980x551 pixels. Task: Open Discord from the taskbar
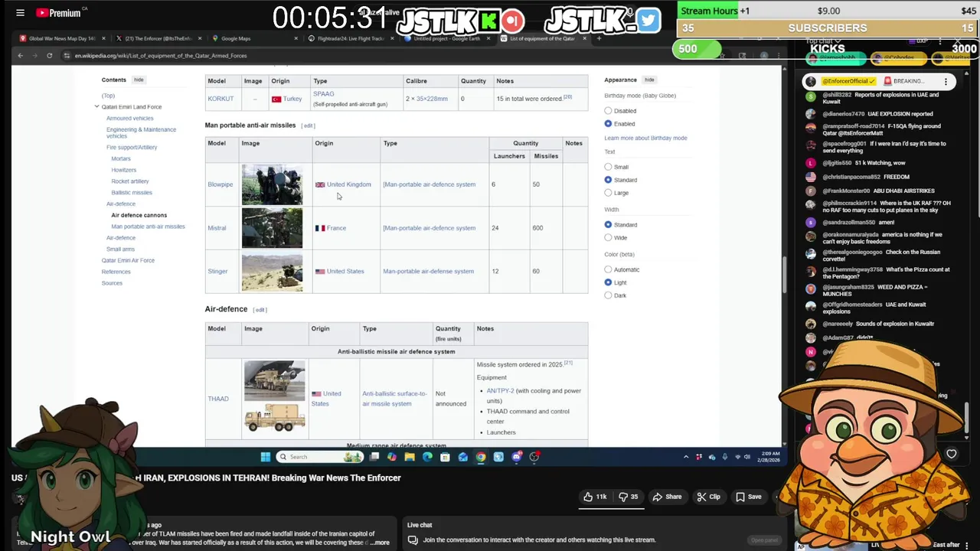516,457
